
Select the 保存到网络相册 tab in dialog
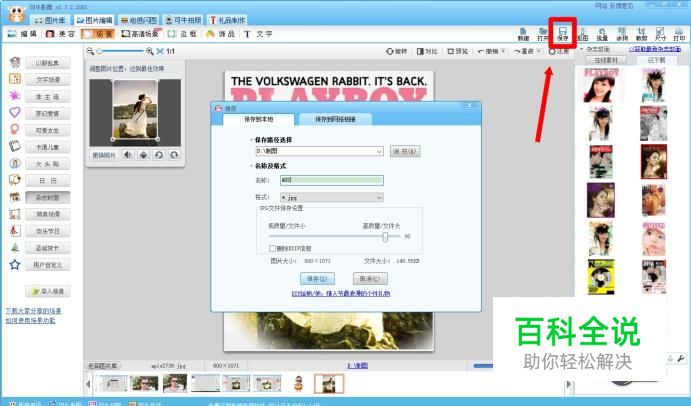click(335, 119)
